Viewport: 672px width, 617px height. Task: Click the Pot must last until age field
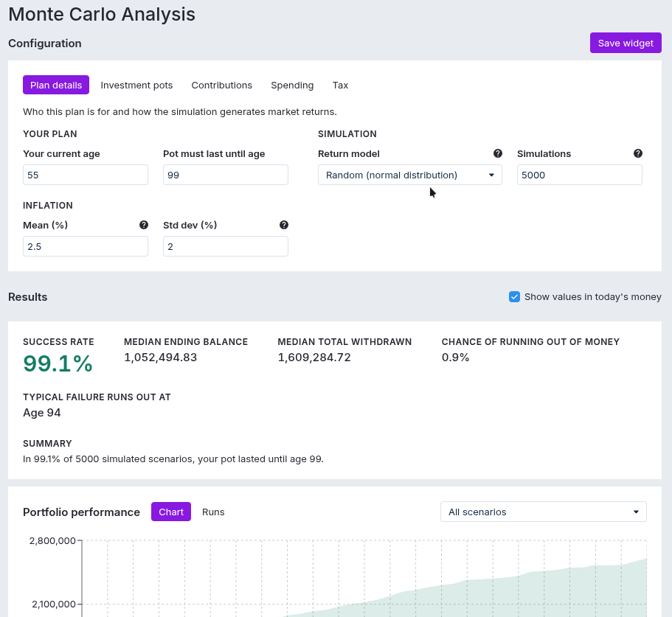[226, 175]
